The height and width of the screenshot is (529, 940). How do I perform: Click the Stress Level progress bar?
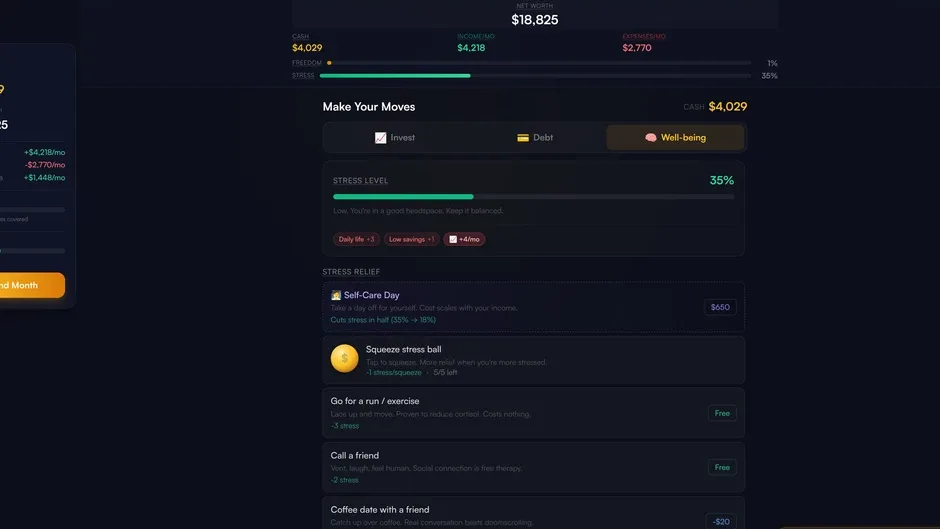[534, 197]
